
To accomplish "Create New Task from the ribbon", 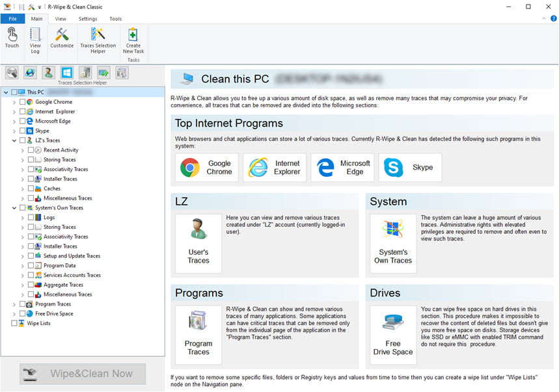I will (133, 40).
